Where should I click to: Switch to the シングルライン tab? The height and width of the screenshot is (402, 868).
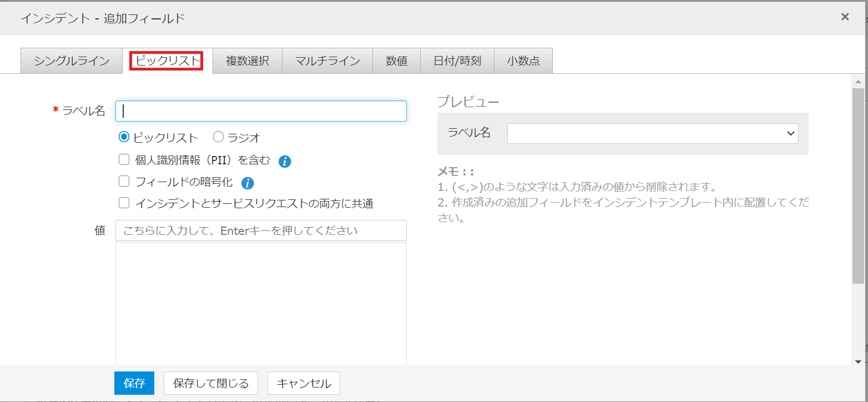[x=72, y=61]
